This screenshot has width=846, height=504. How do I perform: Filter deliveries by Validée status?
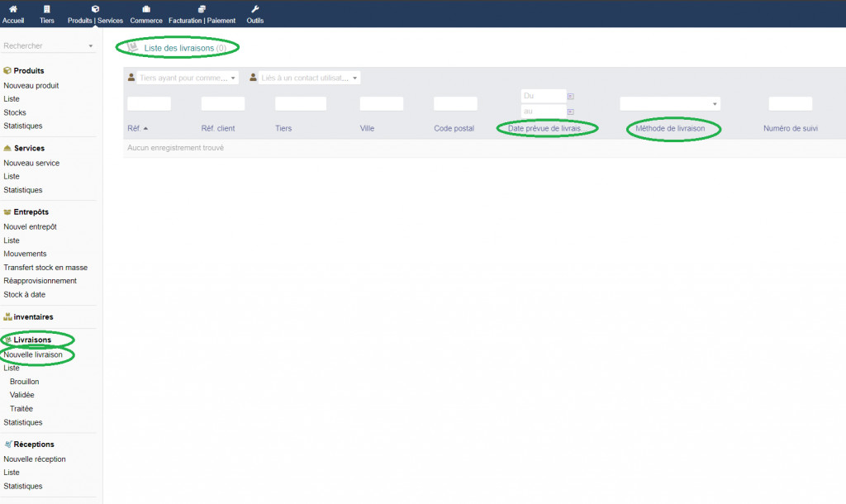pyautogui.click(x=22, y=395)
